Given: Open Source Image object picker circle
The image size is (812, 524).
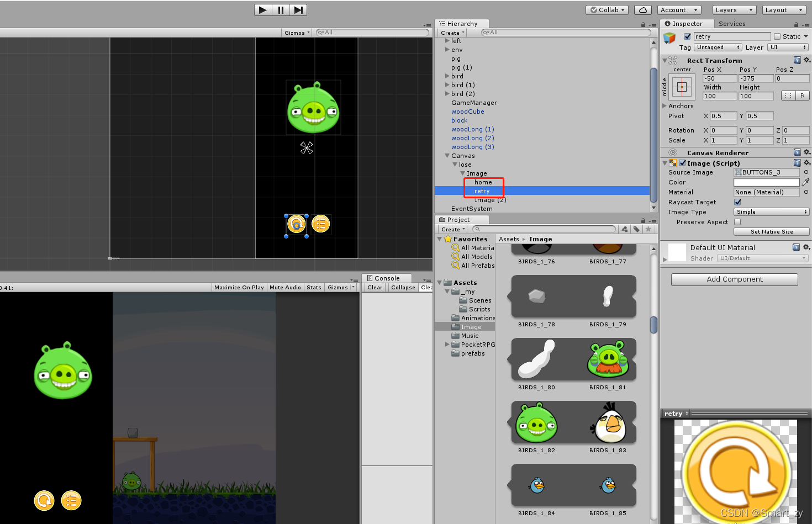Looking at the screenshot, I should pos(806,172).
